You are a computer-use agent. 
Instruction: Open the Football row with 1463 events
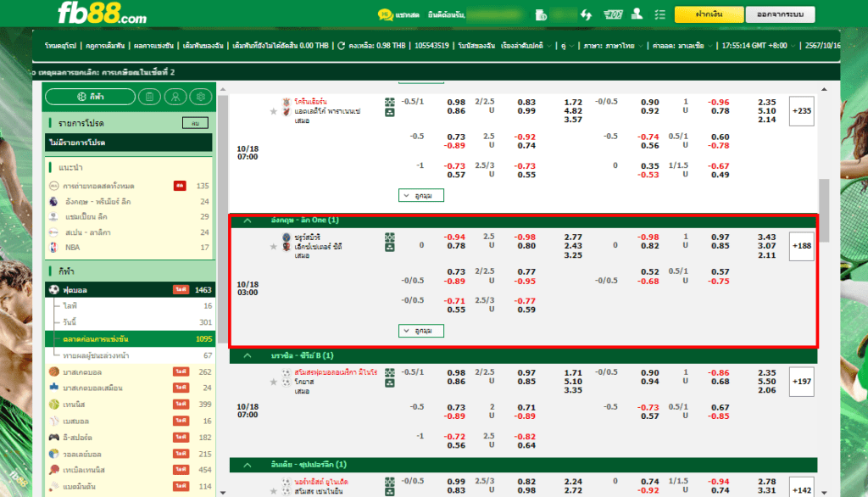click(x=130, y=290)
